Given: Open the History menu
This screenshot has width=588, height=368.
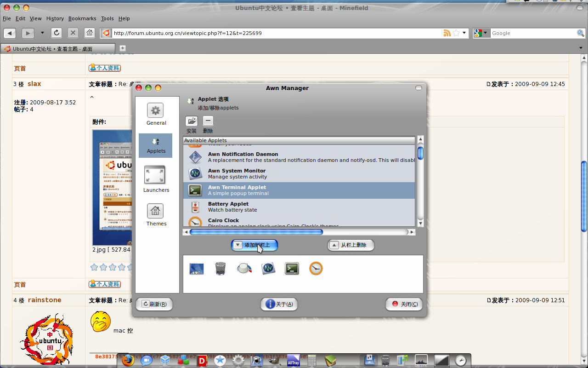Looking at the screenshot, I should click(55, 18).
